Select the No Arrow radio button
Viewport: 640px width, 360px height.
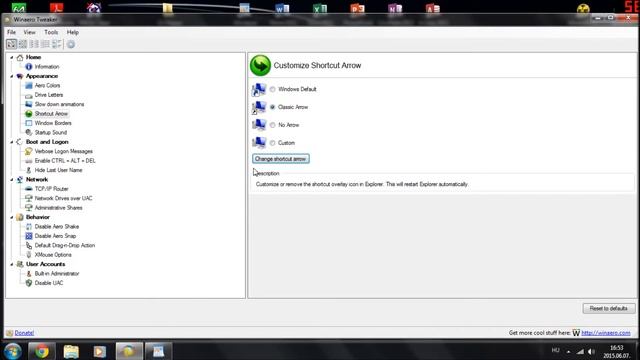(x=273, y=125)
